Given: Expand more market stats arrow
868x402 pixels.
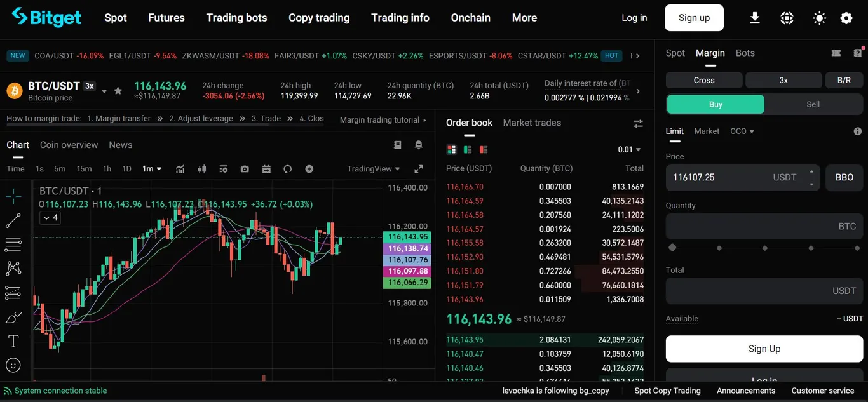Looking at the screenshot, I should coord(638,91).
